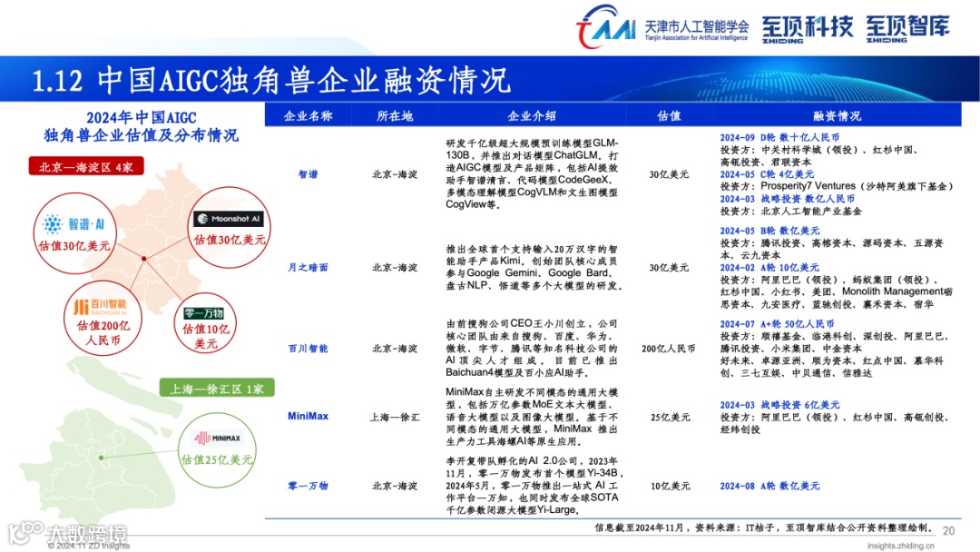Click the 百川智能 Baichuan logo
This screenshot has height=552, width=980.
pyautogui.click(x=100, y=306)
